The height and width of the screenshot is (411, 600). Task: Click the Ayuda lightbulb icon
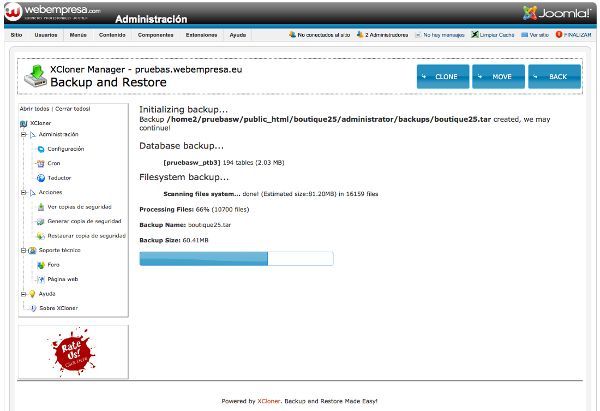point(33,294)
